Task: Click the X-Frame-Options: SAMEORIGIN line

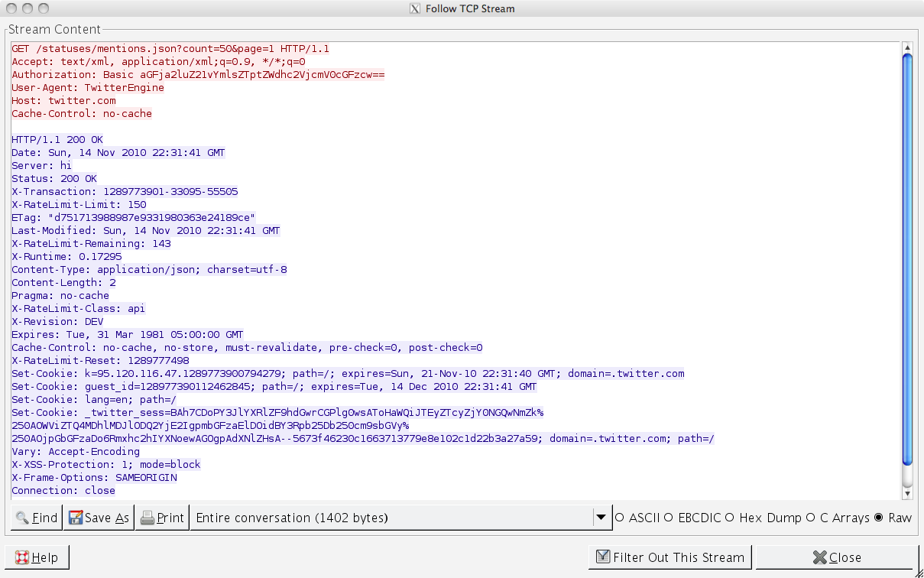Action: [94, 478]
